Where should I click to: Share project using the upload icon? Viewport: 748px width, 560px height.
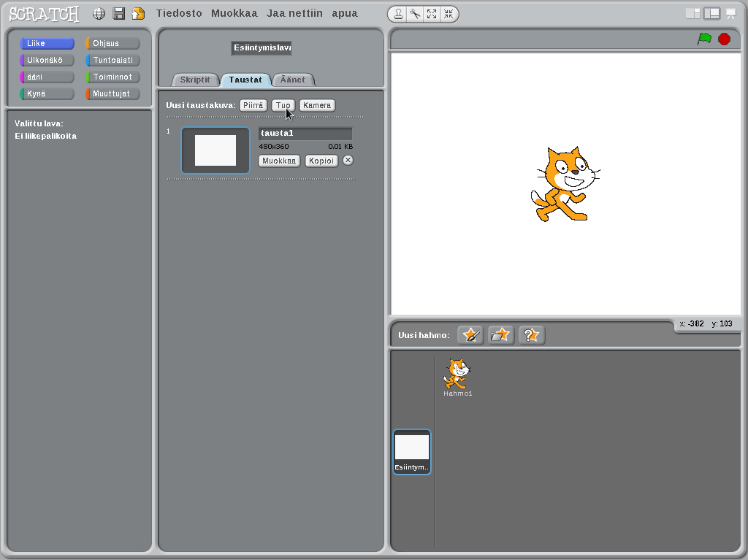click(138, 14)
